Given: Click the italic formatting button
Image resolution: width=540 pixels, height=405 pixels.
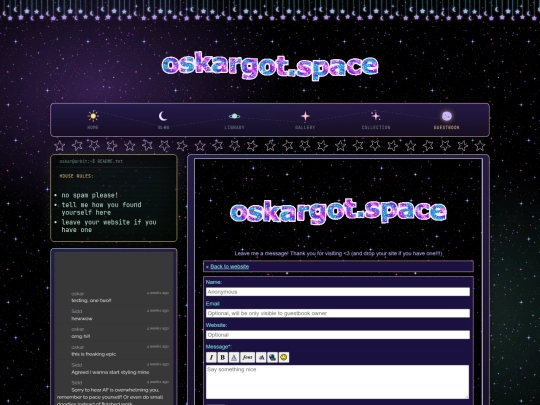Looking at the screenshot, I should [211, 357].
